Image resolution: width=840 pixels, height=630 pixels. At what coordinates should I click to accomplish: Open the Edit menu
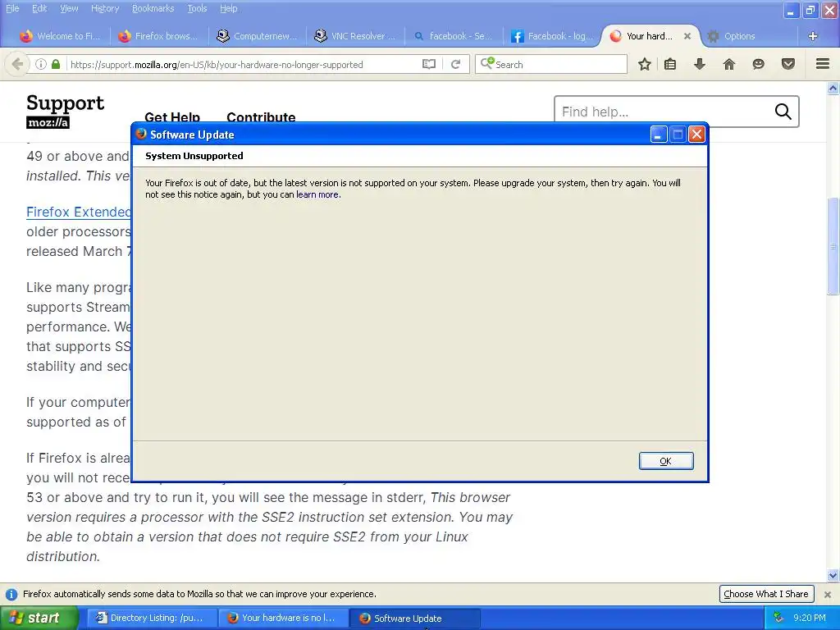pos(39,8)
